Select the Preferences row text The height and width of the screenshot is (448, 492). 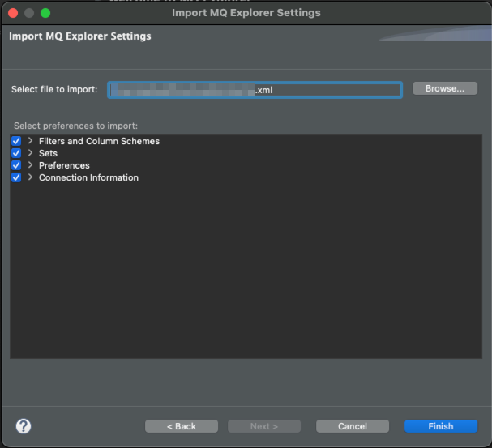64,165
